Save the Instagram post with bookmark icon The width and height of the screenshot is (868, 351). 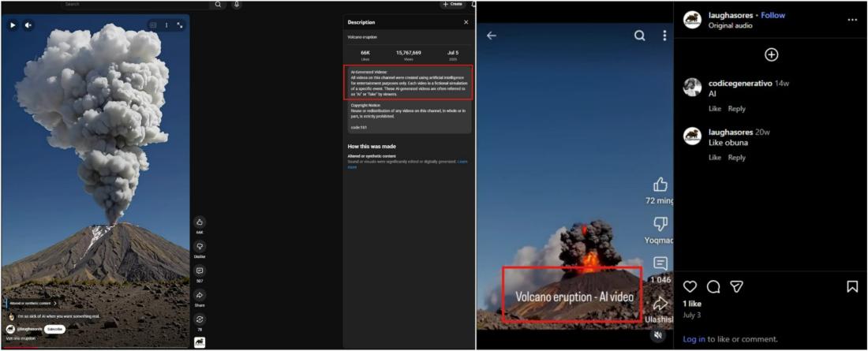(852, 286)
